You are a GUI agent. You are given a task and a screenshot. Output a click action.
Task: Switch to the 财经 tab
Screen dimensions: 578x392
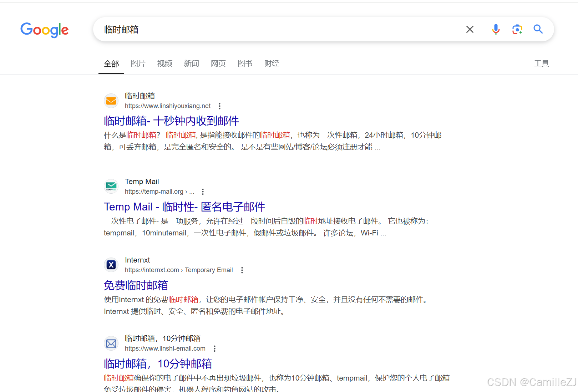272,63
